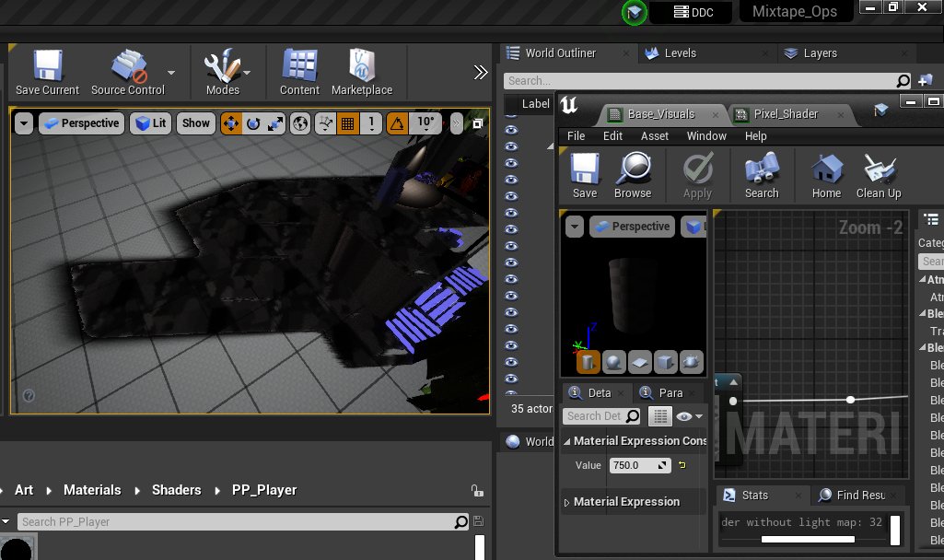Click the Save Current toolbar icon
Viewport: 944px width, 560px height.
click(47, 72)
